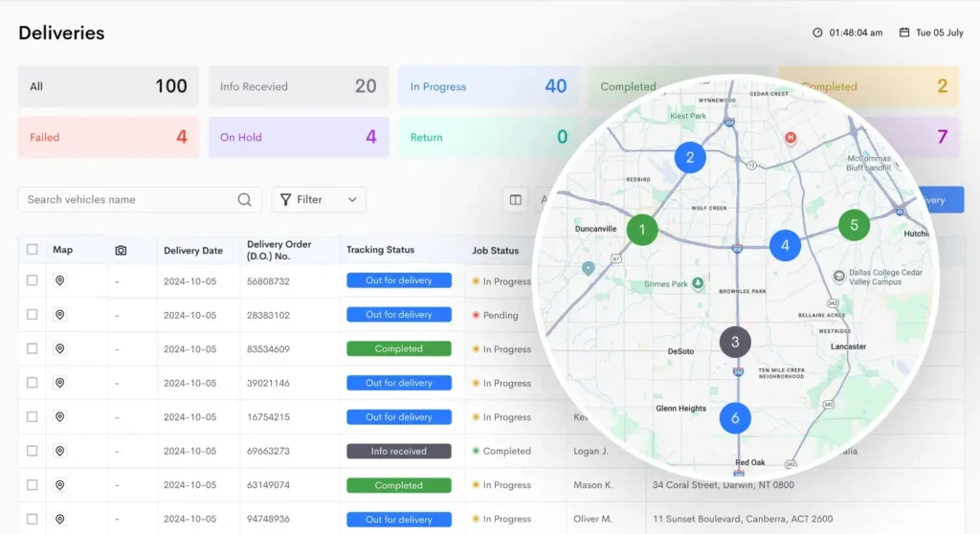Screen dimensions: 980x534
Task: Check the row for order 28383102
Action: 32,315
